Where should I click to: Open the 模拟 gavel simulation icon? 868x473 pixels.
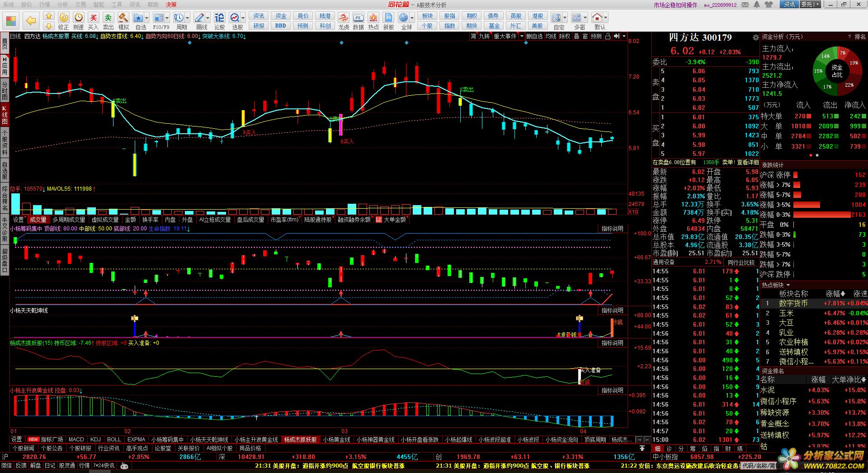123,18
